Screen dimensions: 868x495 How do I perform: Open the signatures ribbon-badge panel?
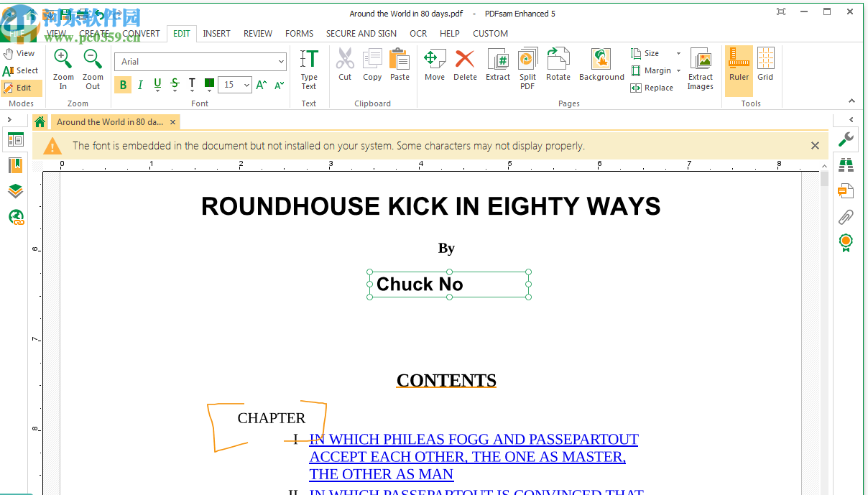click(x=846, y=243)
